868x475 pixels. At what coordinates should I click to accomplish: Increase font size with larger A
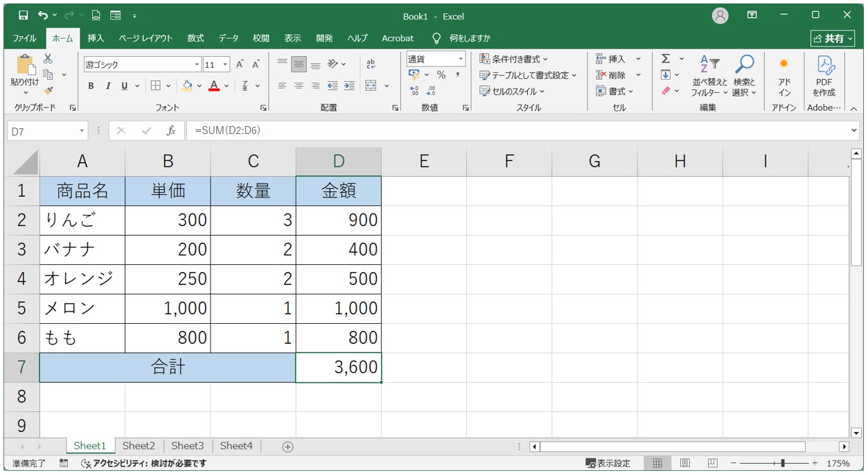[x=240, y=64]
